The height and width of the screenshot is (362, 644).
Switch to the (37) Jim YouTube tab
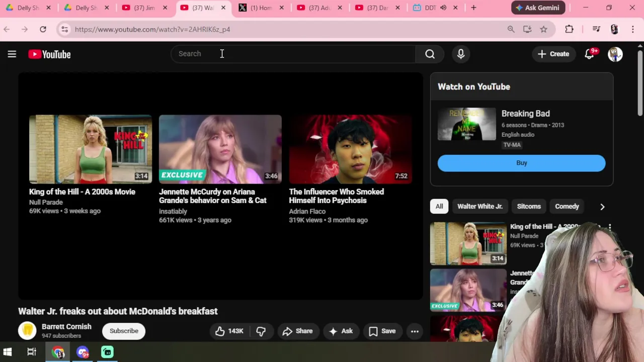pyautogui.click(x=145, y=8)
